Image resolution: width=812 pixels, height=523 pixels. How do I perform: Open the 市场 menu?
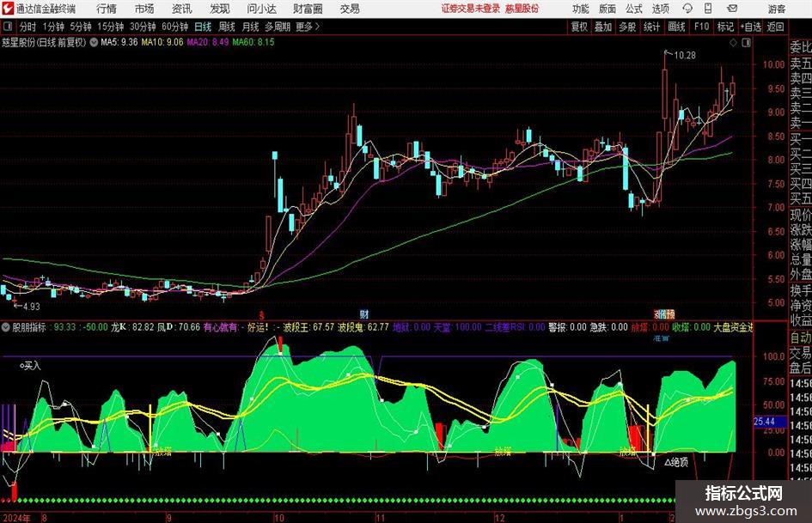point(144,9)
